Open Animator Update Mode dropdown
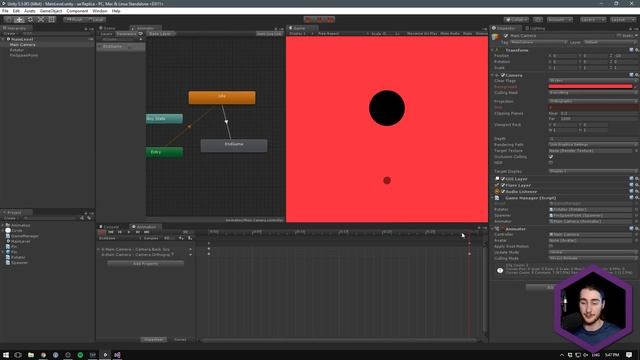The height and width of the screenshot is (360, 640). click(x=593, y=252)
